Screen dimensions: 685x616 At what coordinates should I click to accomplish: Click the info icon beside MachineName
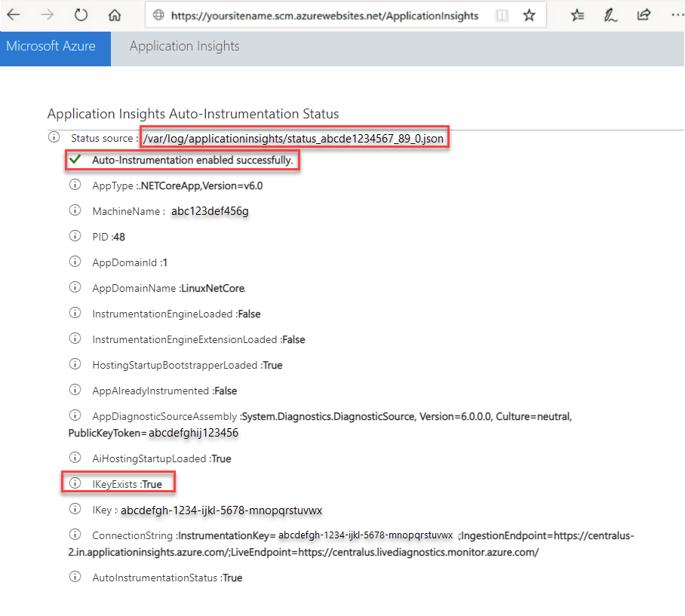[x=75, y=210]
